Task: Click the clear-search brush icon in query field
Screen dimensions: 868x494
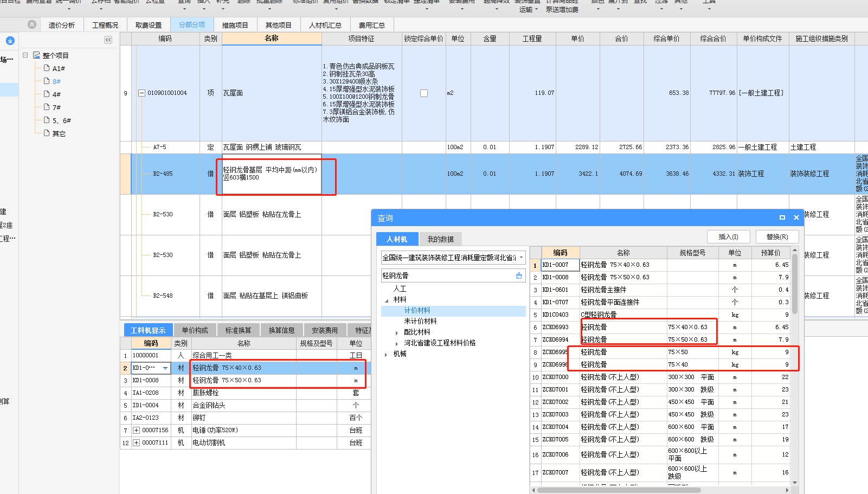Action: pyautogui.click(x=519, y=275)
